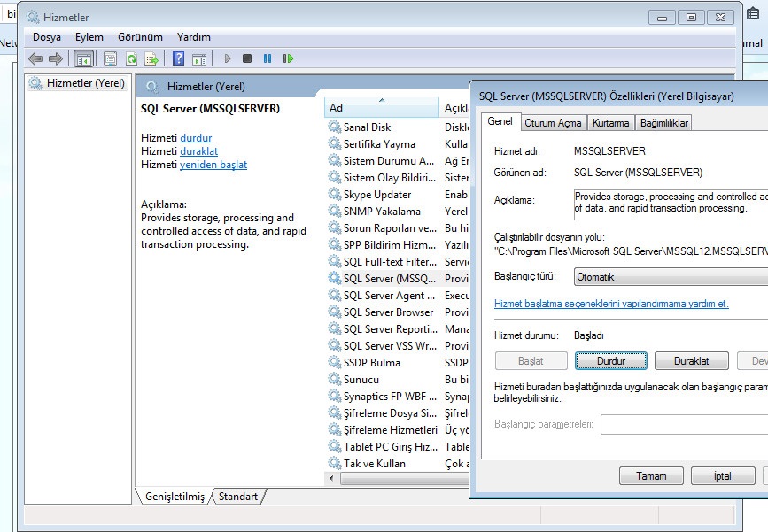Image resolution: width=768 pixels, height=532 pixels.
Task: Restart the service with the restart icon
Action: [x=288, y=58]
